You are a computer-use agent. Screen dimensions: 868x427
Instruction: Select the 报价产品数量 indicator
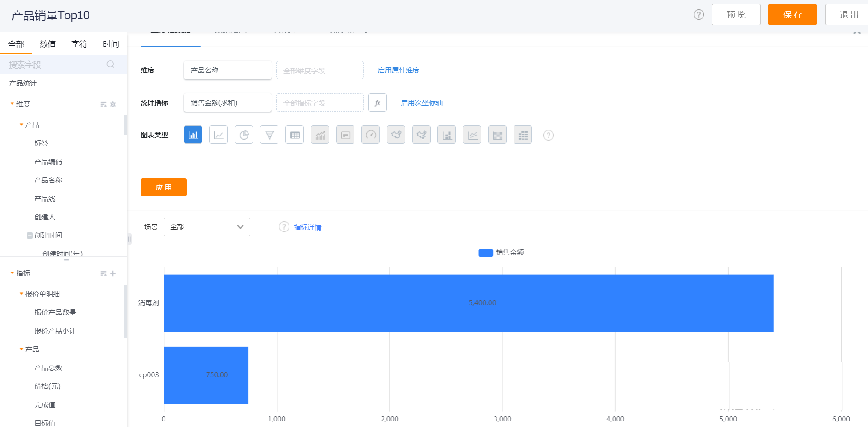pyautogui.click(x=55, y=313)
